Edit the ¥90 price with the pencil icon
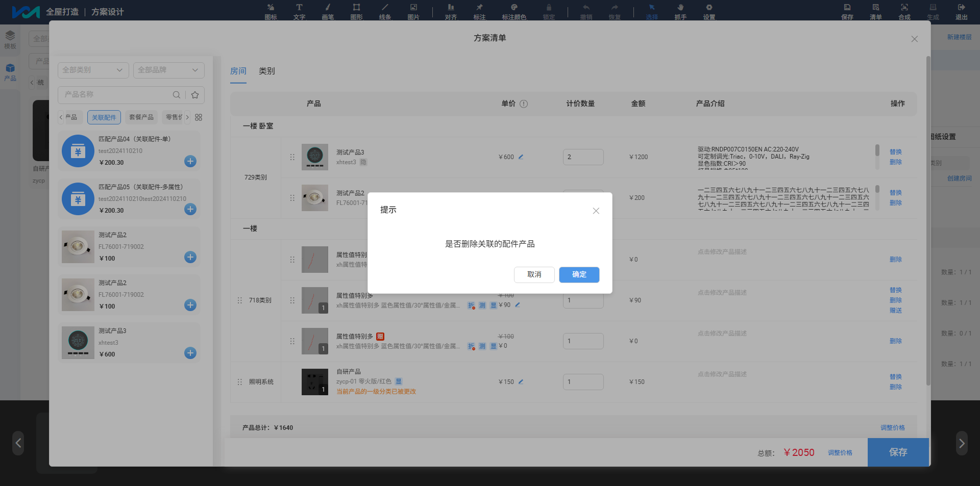Viewport: 980px width, 486px height. pos(518,305)
